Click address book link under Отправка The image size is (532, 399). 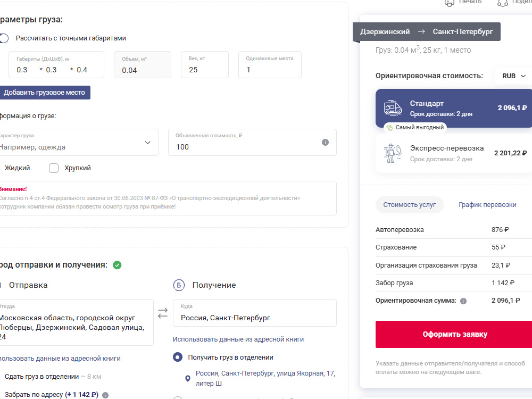tap(60, 359)
